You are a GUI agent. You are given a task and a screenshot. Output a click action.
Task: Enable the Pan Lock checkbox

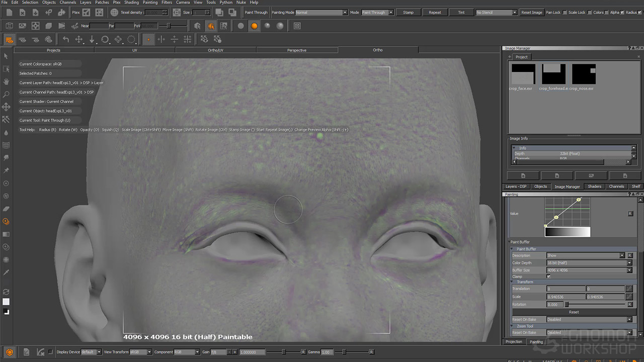(565, 13)
